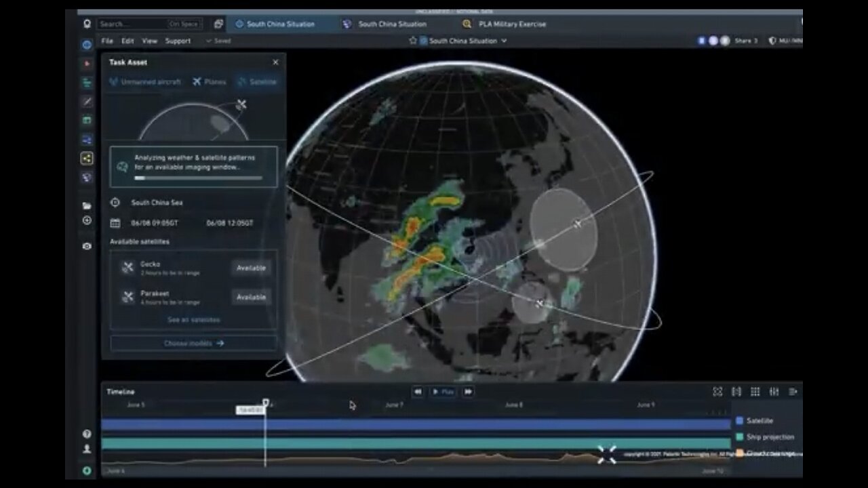Open the Edit menu
Viewport: 868px width, 488px height.
[x=127, y=41]
